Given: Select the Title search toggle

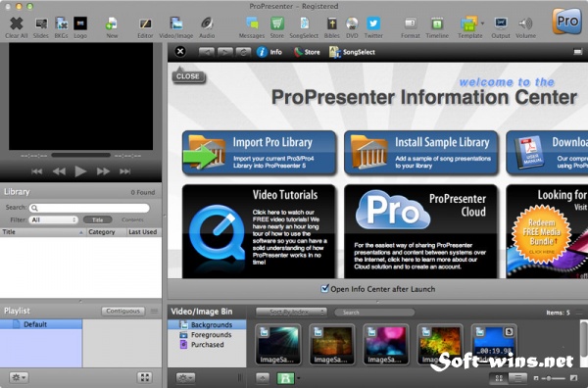Looking at the screenshot, I should coord(97,219).
